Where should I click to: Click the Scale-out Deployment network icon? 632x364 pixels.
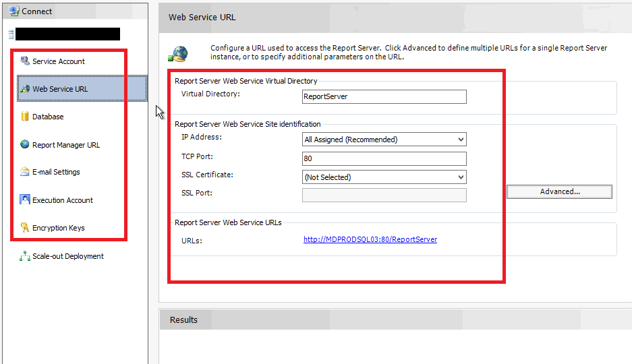tap(25, 256)
